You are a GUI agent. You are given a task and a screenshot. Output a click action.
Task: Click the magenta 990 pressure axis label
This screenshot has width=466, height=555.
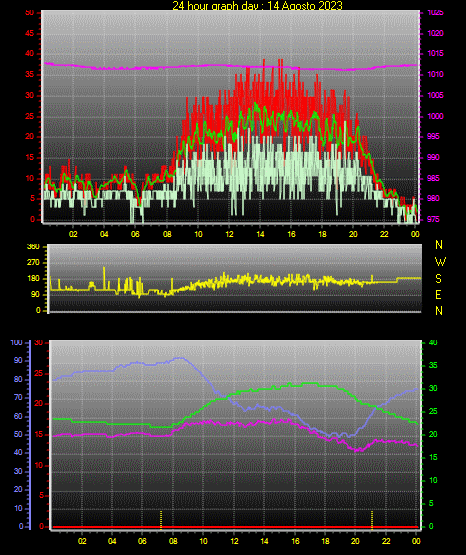pos(433,157)
